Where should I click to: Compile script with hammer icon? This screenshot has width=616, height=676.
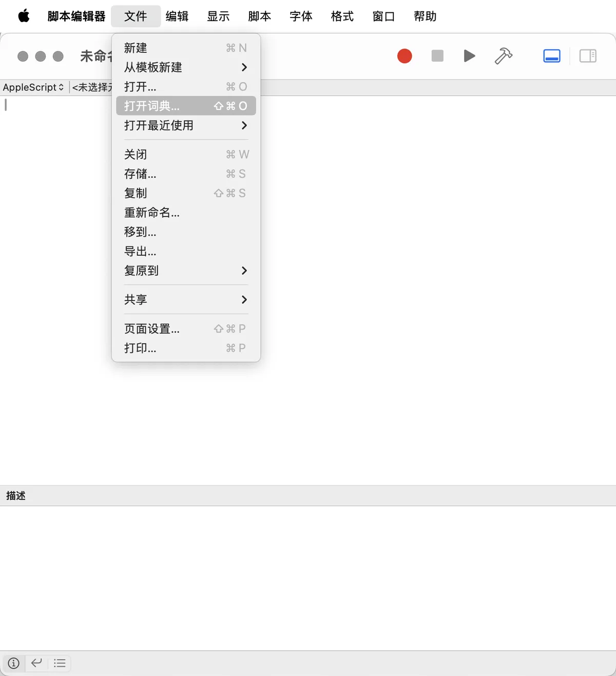point(504,55)
